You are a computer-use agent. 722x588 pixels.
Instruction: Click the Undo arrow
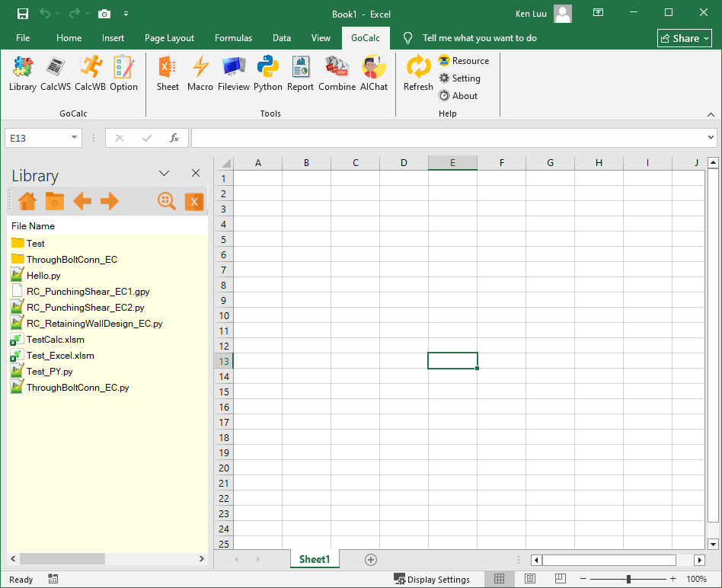(x=45, y=14)
